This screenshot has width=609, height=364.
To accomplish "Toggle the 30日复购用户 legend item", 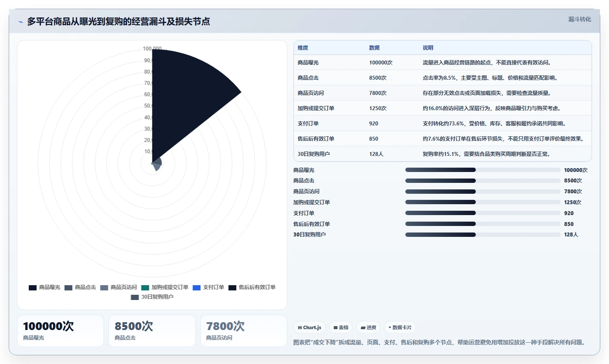I will (x=152, y=297).
